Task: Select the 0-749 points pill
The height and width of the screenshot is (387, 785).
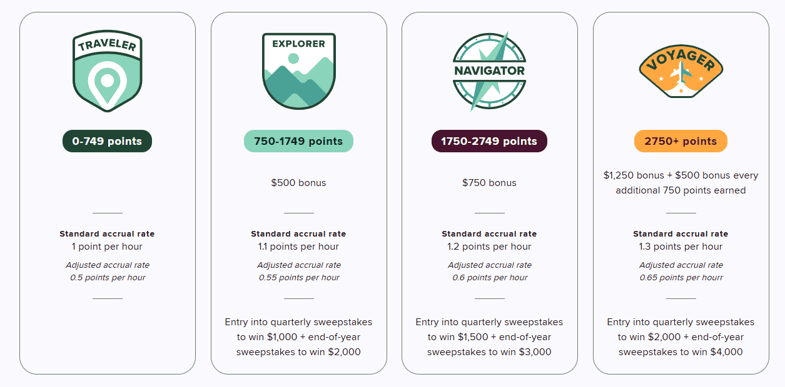Action: (x=107, y=141)
